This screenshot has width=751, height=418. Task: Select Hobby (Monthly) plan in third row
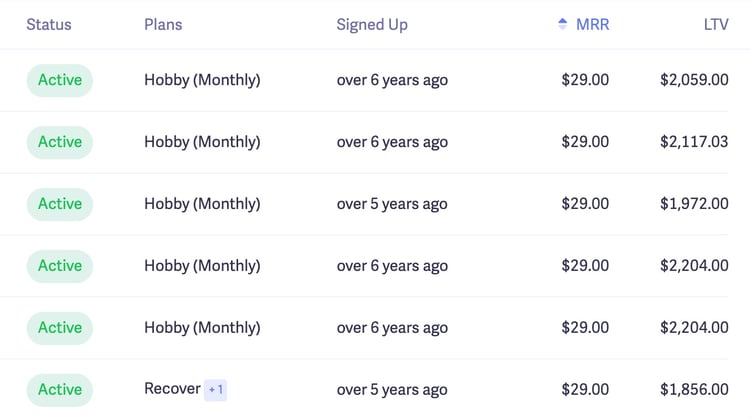click(202, 204)
